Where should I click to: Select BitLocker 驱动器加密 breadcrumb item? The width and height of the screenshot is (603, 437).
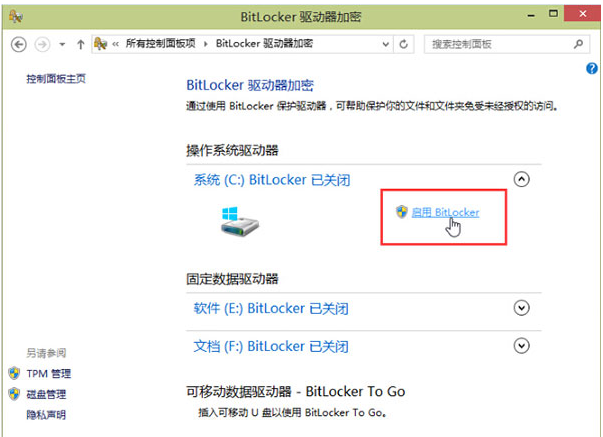(264, 43)
